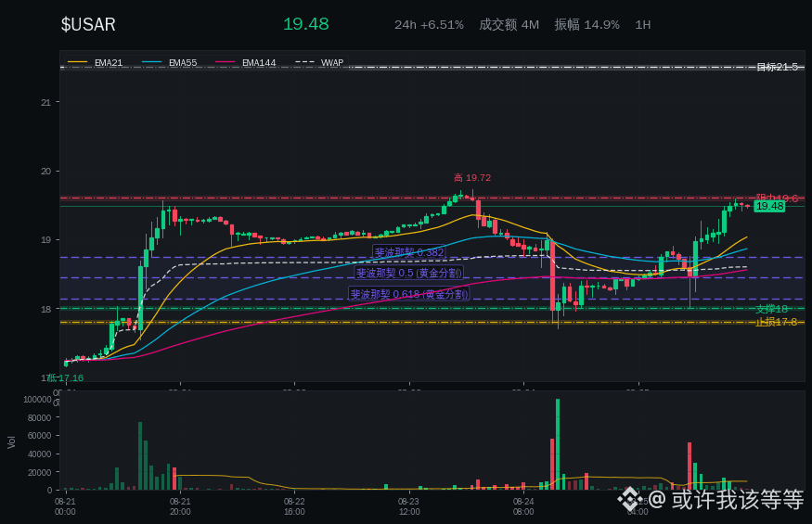Click the 24h +6.51% change text
Image resolution: width=812 pixels, height=524 pixels.
coord(429,25)
